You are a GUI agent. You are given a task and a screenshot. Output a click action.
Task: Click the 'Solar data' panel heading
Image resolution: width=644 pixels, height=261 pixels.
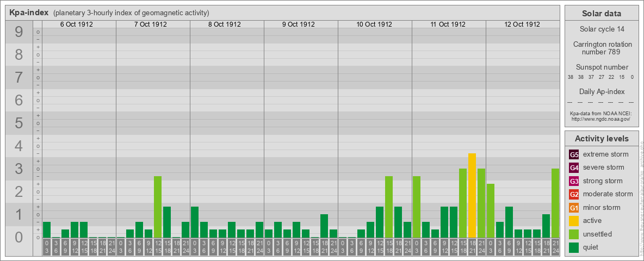602,14
